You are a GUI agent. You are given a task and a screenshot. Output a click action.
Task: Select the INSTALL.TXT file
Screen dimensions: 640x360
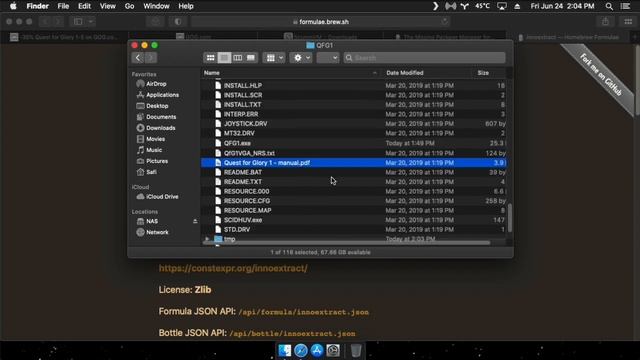click(353, 104)
